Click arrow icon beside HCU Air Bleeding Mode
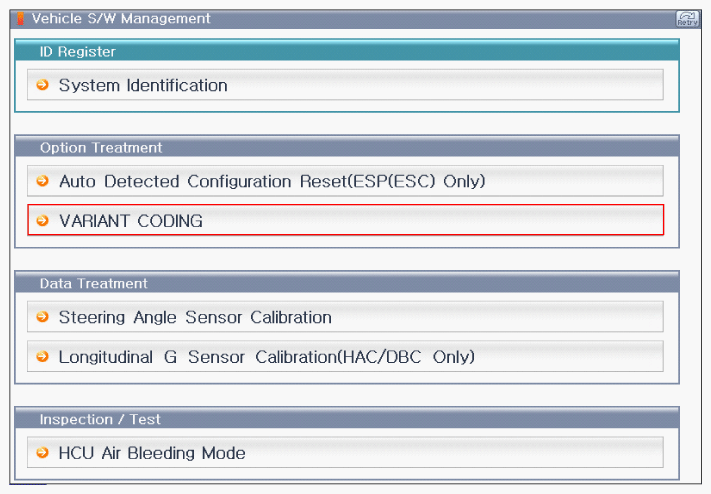The image size is (711, 494). click(42, 453)
